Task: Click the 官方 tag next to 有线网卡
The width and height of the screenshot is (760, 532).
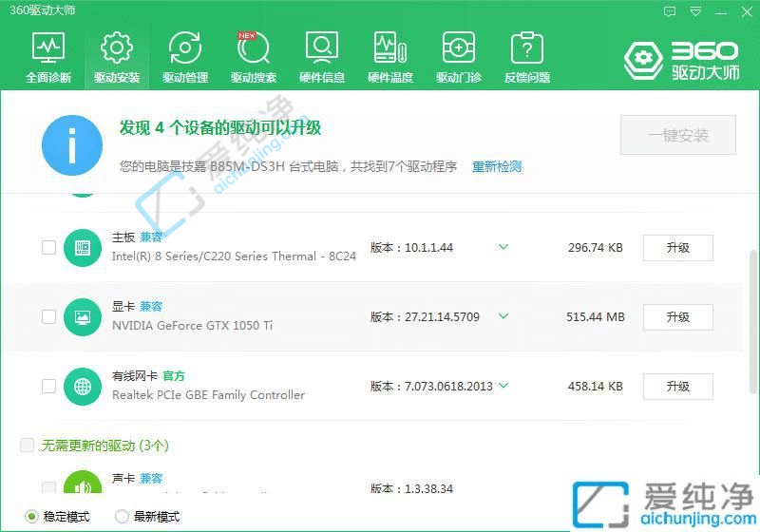Action: click(x=174, y=375)
